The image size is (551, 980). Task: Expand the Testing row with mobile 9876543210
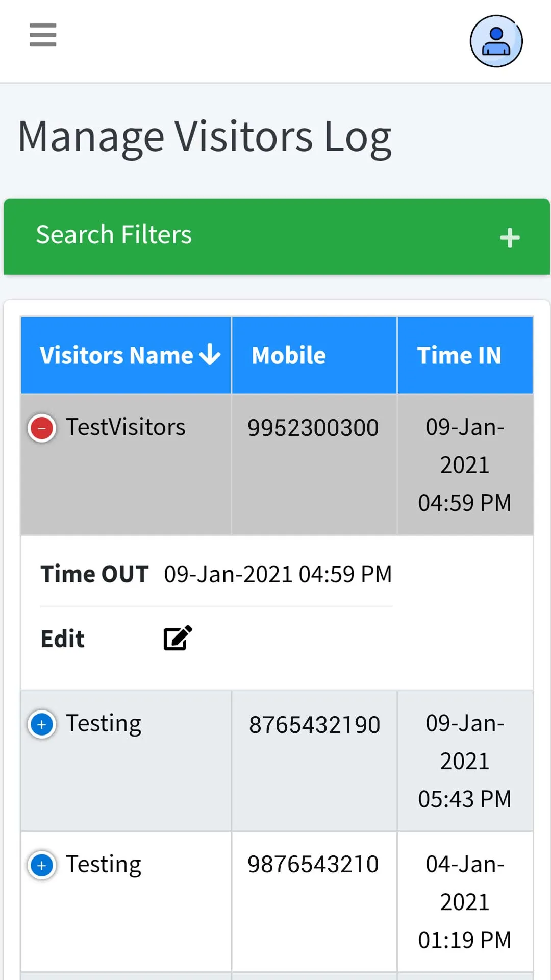(42, 865)
